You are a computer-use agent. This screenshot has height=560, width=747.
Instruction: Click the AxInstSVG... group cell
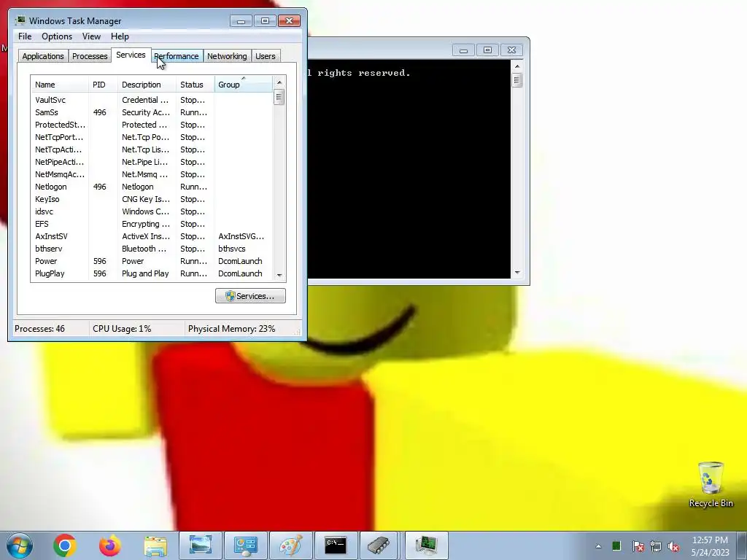pos(241,236)
